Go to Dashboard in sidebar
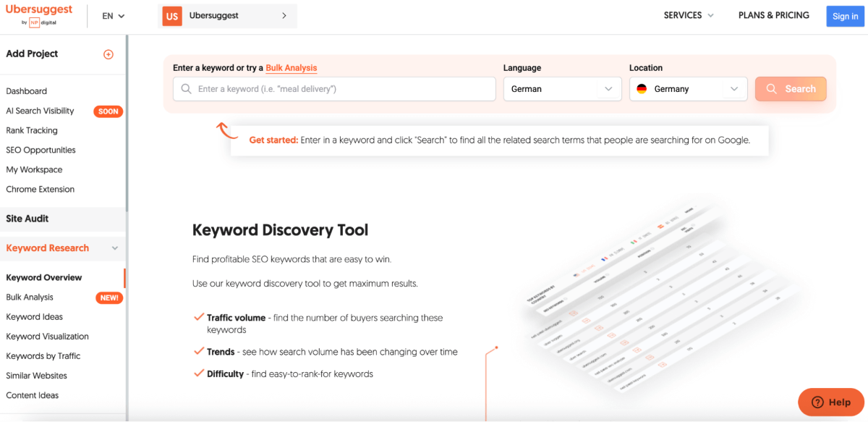 click(x=26, y=91)
